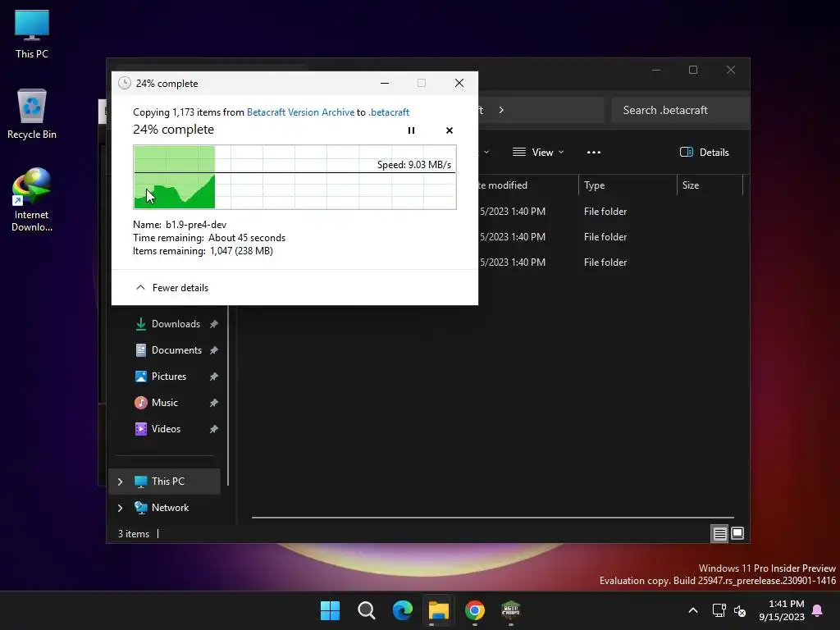This screenshot has width=840, height=630.
Task: Select the third File folder row
Action: pos(605,262)
